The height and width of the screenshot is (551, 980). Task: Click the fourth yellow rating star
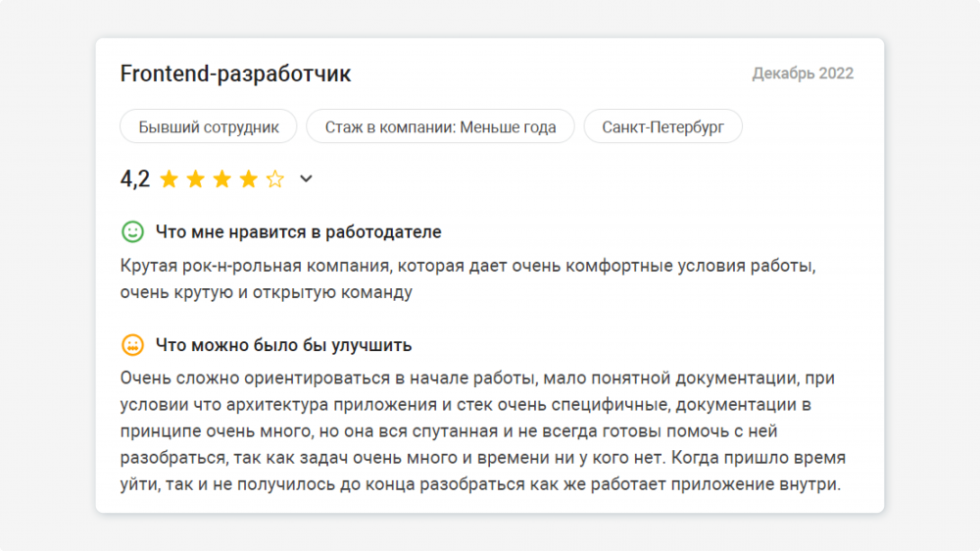[x=249, y=178]
